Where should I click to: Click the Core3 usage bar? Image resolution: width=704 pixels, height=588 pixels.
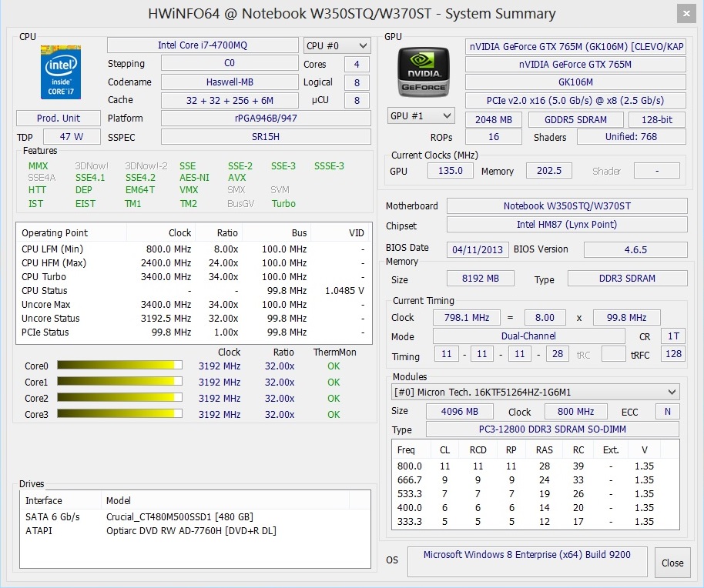coord(119,413)
